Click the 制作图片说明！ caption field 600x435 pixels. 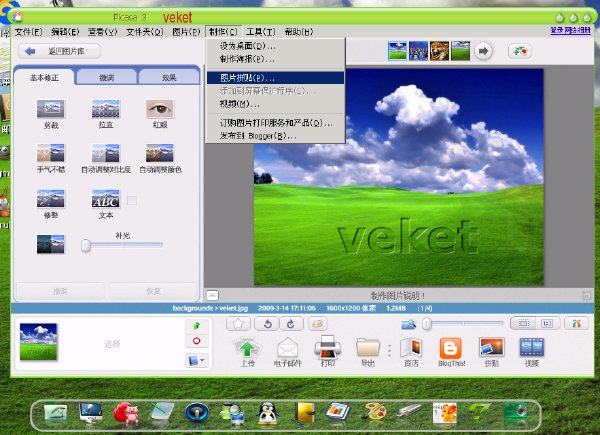click(398, 295)
